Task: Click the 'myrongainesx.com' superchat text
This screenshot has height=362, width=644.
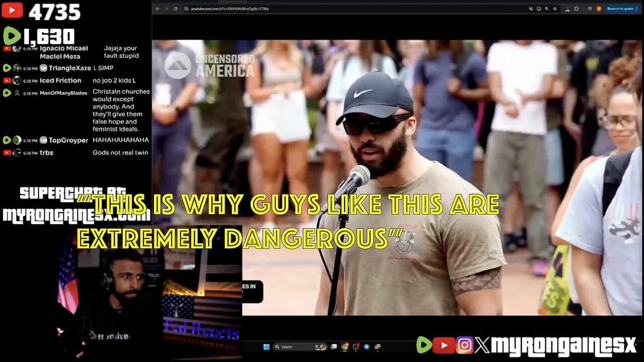Action: click(x=76, y=216)
